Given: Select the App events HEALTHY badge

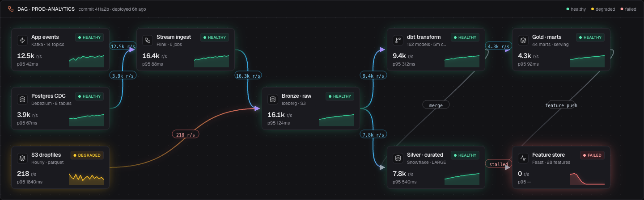Looking at the screenshot, I should pyautogui.click(x=89, y=37).
